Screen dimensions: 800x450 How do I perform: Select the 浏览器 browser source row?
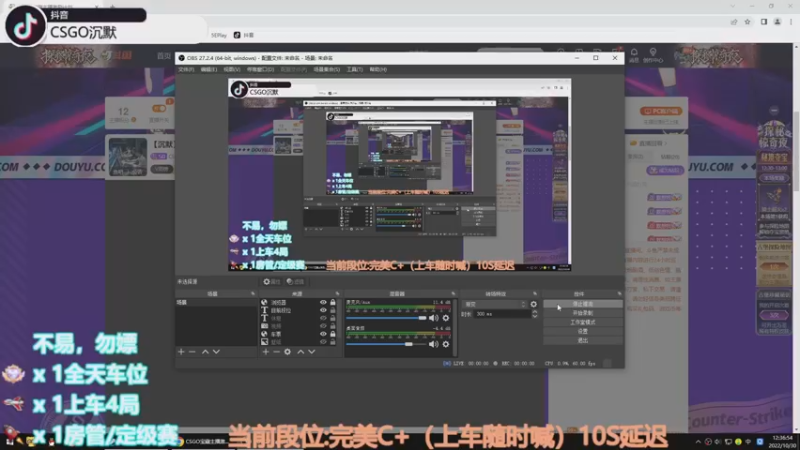299,303
